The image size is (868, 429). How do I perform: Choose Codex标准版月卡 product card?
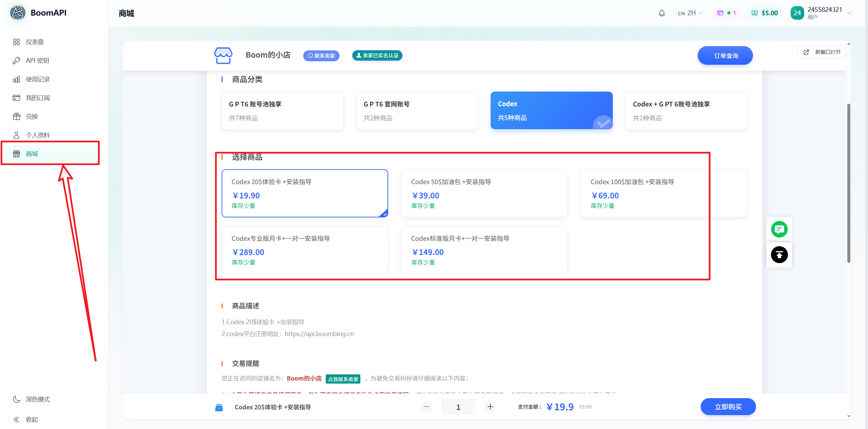(484, 250)
